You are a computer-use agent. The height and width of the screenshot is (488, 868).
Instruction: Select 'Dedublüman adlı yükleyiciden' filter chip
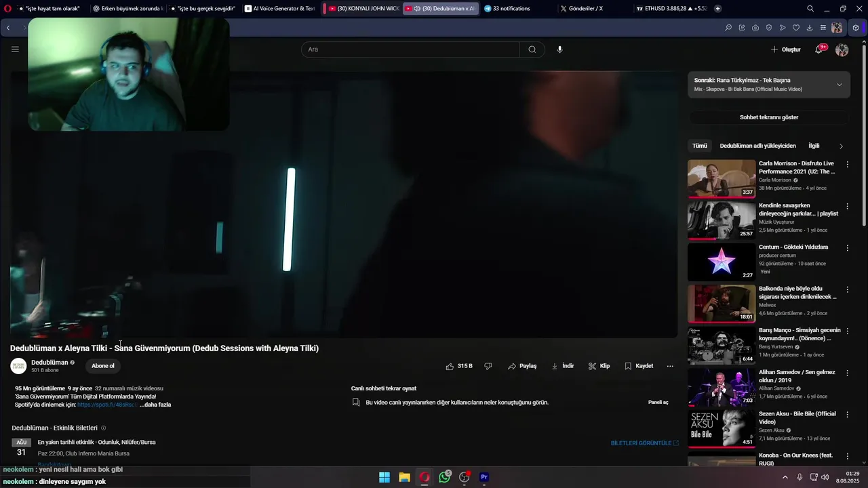pyautogui.click(x=758, y=146)
